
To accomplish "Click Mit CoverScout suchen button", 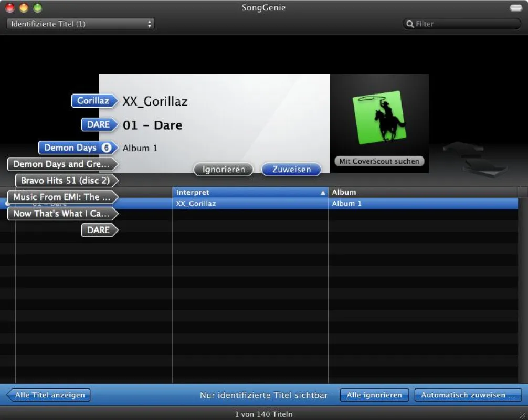I will 379,161.
